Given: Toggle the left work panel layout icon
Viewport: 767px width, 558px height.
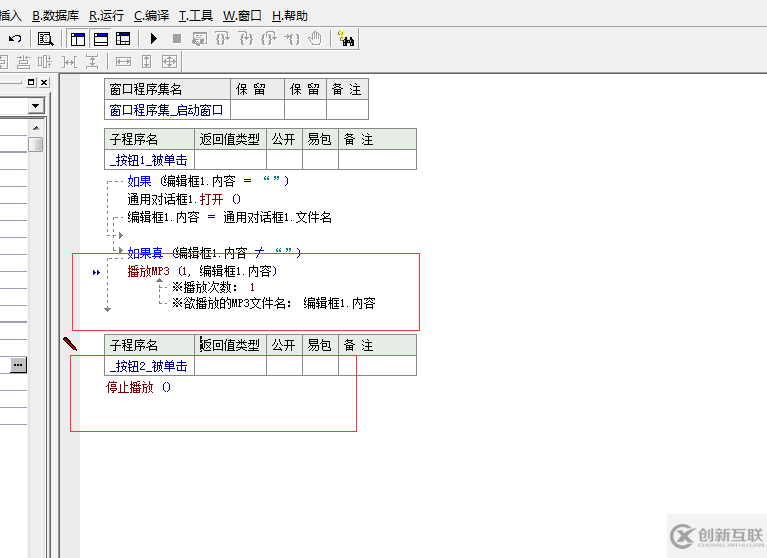Looking at the screenshot, I should click(78, 39).
